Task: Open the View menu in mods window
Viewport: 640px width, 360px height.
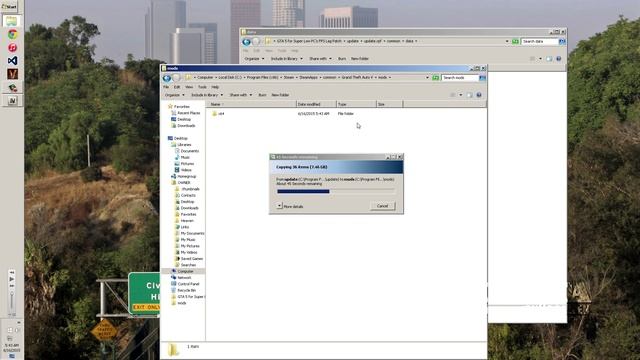Action: point(189,87)
